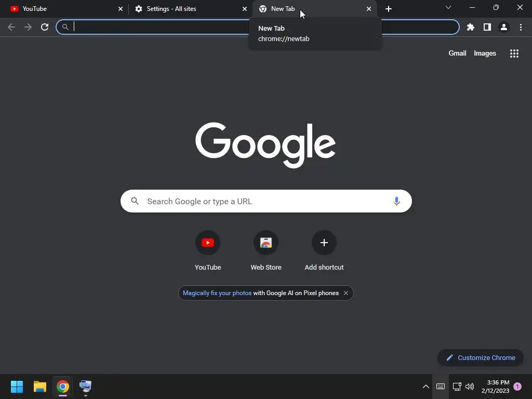Open the touch keyboard tray icon
The image size is (532, 399).
441,387
